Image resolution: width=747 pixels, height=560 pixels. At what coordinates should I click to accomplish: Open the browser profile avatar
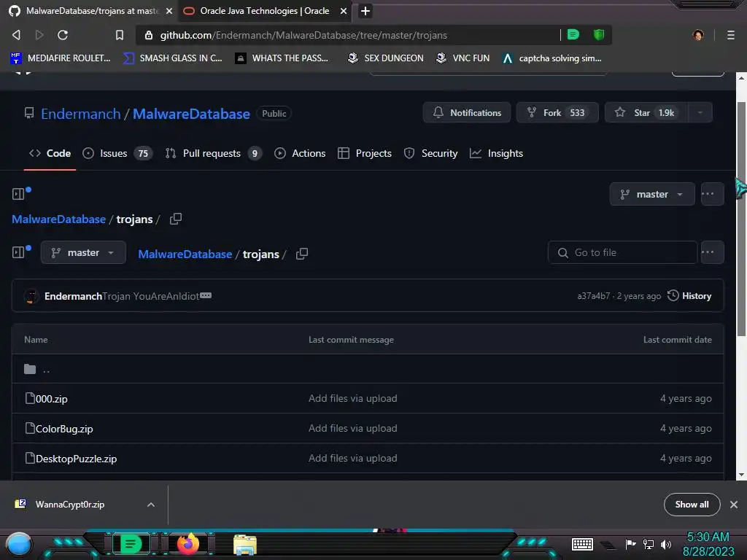[698, 35]
